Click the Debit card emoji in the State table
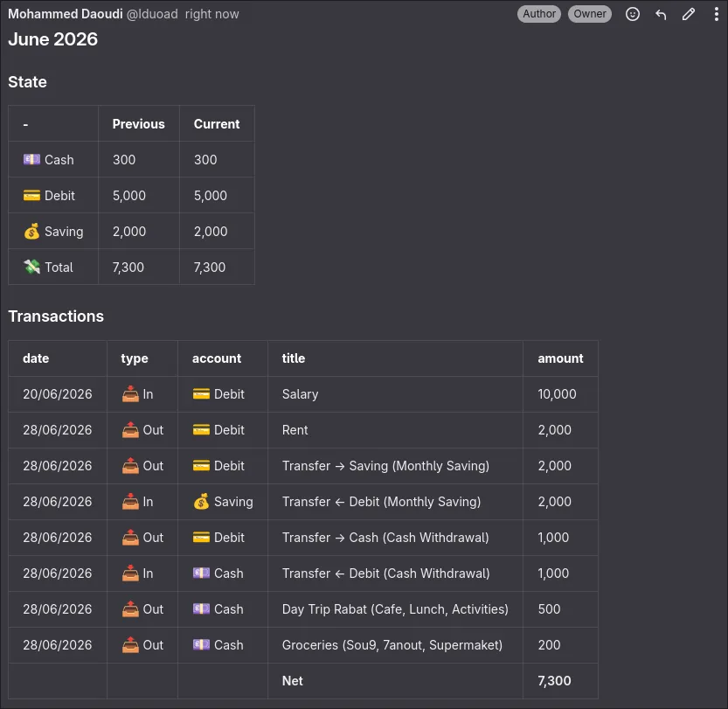 (x=31, y=196)
